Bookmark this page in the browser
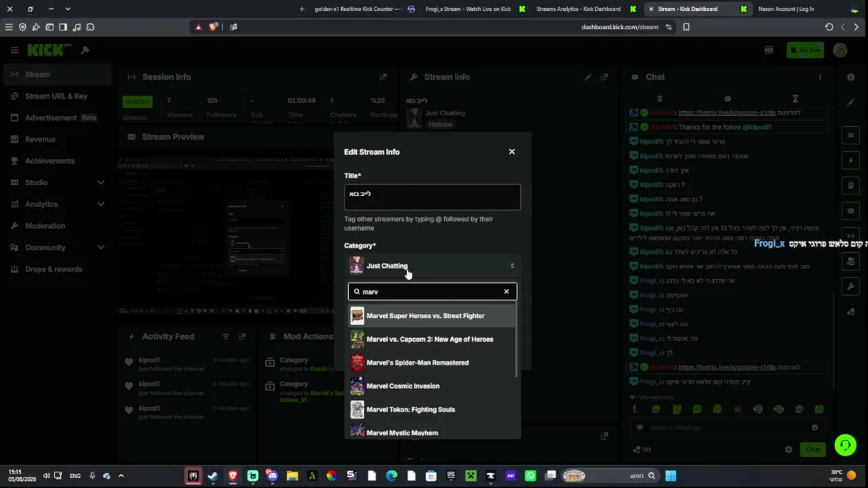 [x=686, y=27]
